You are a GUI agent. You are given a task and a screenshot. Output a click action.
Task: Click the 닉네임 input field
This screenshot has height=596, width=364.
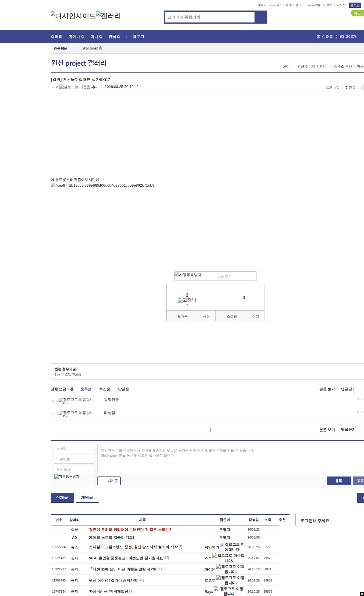point(74,449)
